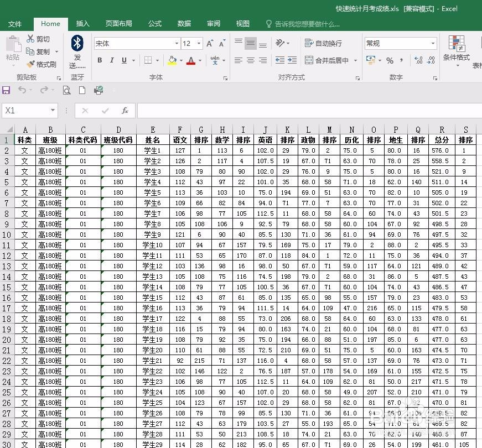Activate the Format Painter 格式刷
Image resolution: width=482 pixels, height=448 pixels.
pyautogui.click(x=42, y=64)
